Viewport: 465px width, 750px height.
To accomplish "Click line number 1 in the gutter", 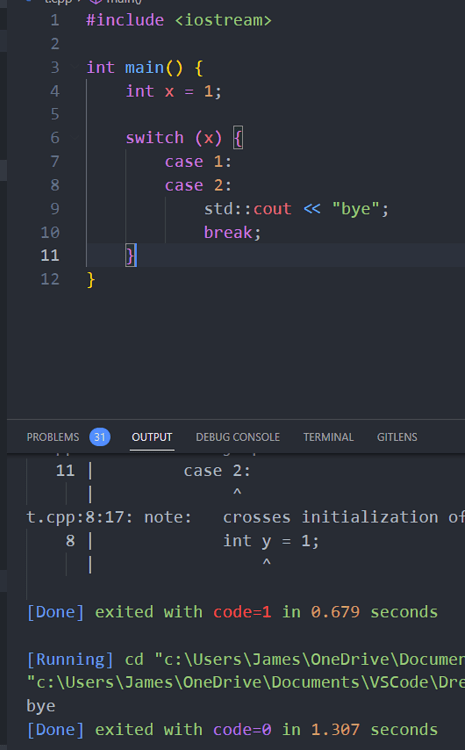I will point(55,21).
